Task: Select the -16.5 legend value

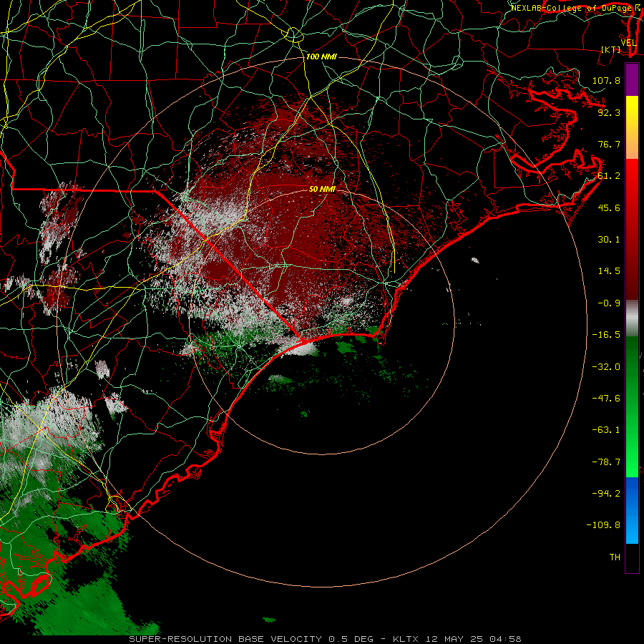Action: tap(606, 335)
